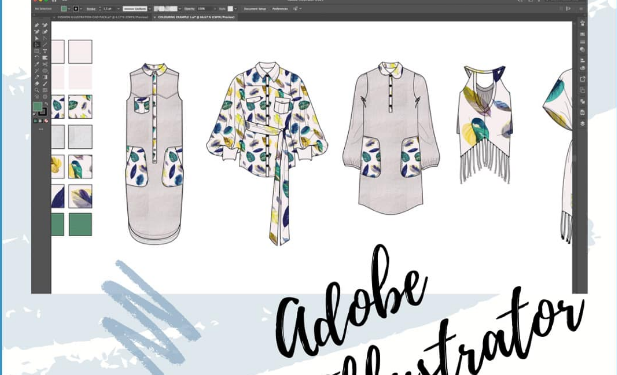This screenshot has height=375, width=617.
Task: Click the Opacity percentage field
Action: [x=204, y=9]
